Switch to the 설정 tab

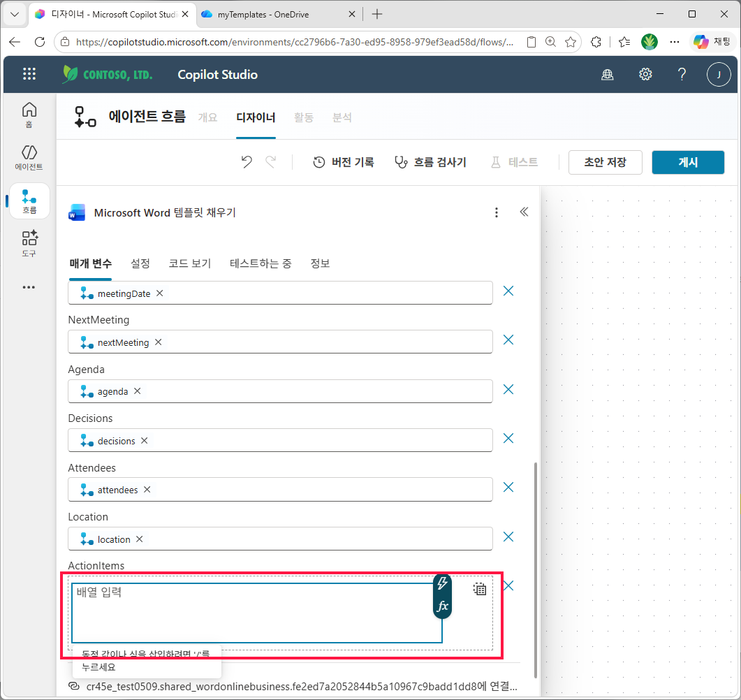[140, 263]
